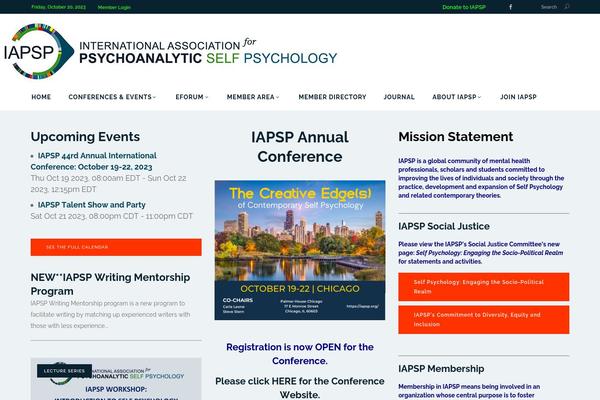600x400 pixels.
Task: Click the IAPSP Membership heading
Action: [x=441, y=369]
